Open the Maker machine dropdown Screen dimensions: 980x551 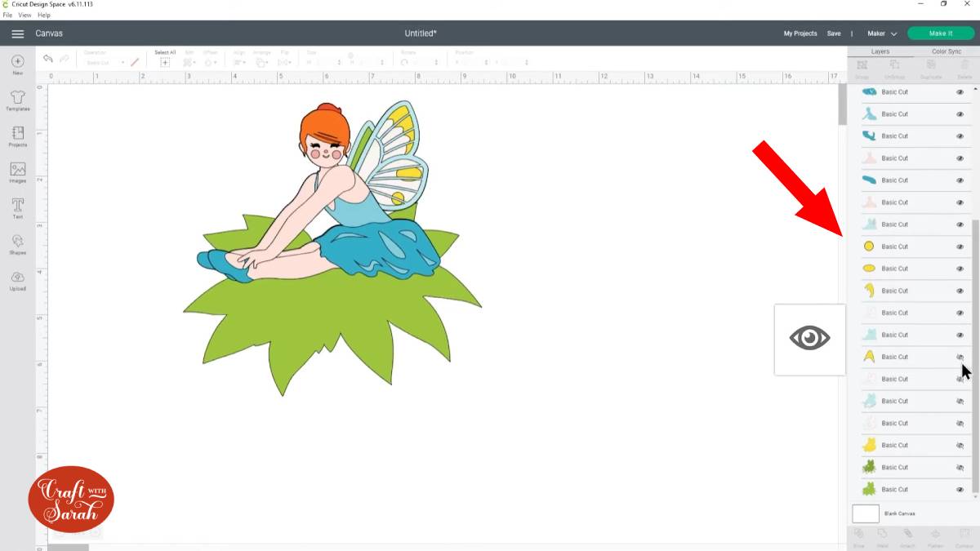[882, 33]
